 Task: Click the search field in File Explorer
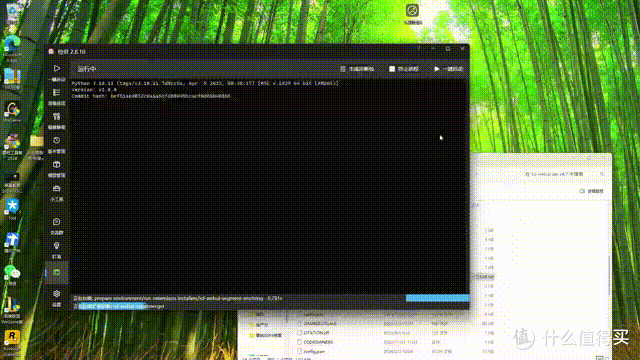[563, 174]
